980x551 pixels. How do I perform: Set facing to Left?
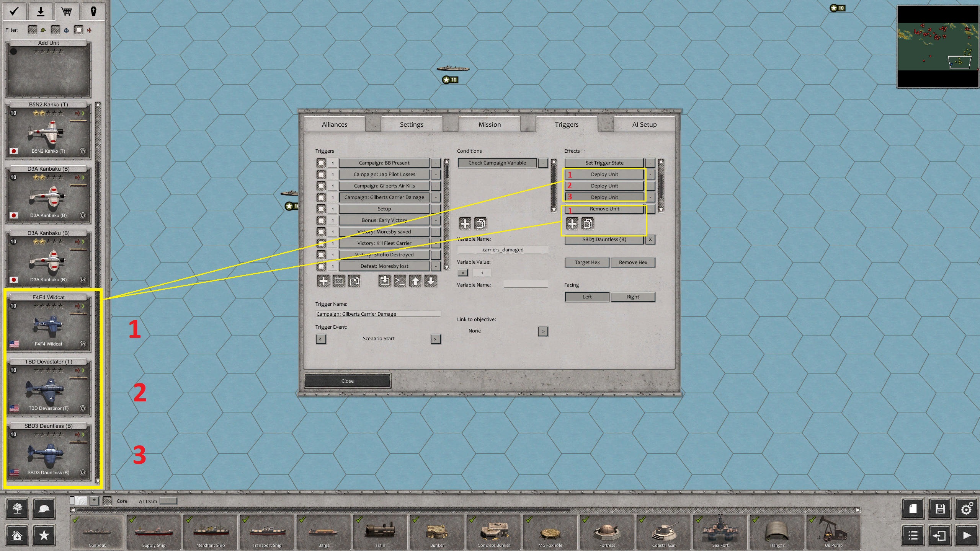point(587,297)
